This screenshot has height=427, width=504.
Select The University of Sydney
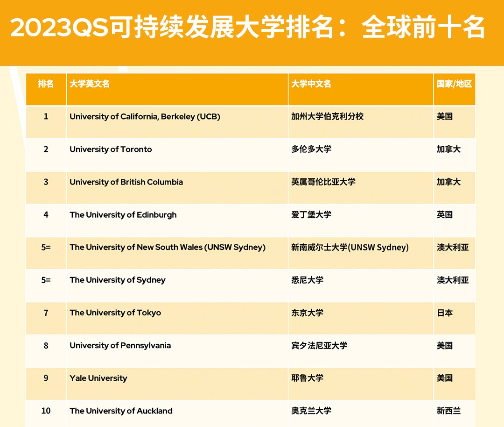coord(117,280)
